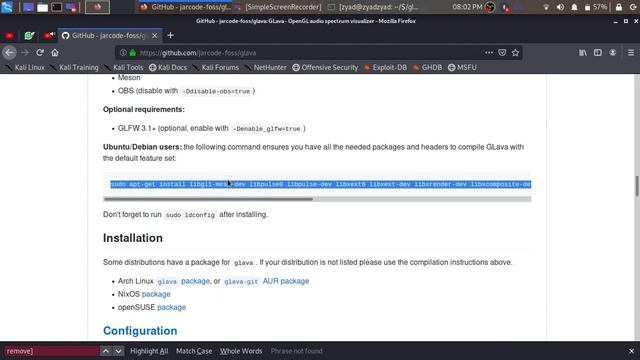Image resolution: width=640 pixels, height=360 pixels.
Task: Click the sudo ldconfig code text
Action: [x=190, y=215]
